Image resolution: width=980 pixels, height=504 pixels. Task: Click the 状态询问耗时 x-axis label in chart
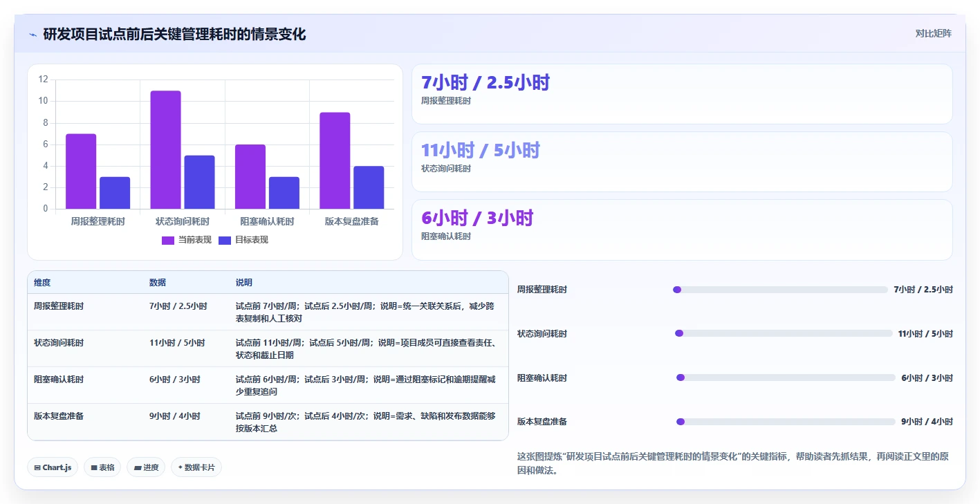point(183,221)
